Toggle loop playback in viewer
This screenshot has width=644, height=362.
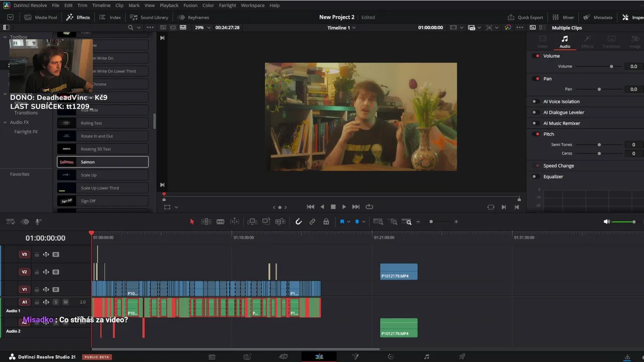tap(369, 207)
